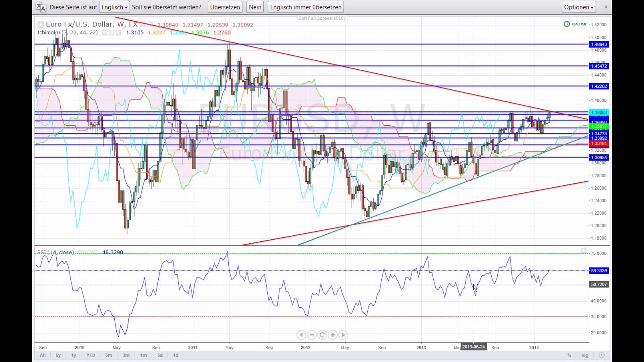Screen dimensions: 644x362
Task: Zoom out chart with minus control
Action: tap(312, 335)
